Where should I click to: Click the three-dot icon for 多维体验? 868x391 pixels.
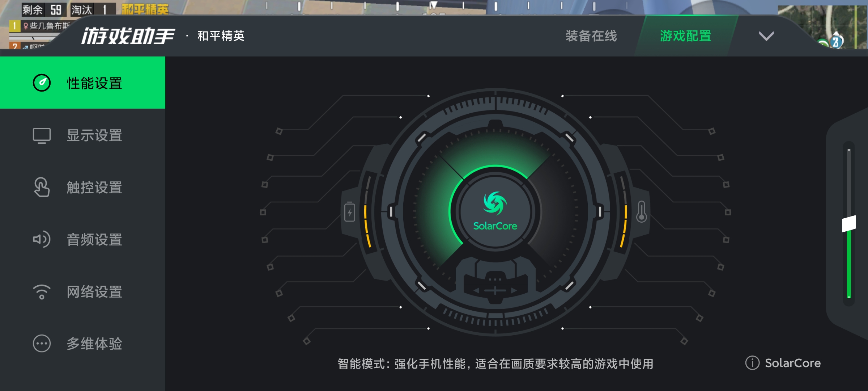pyautogui.click(x=42, y=344)
